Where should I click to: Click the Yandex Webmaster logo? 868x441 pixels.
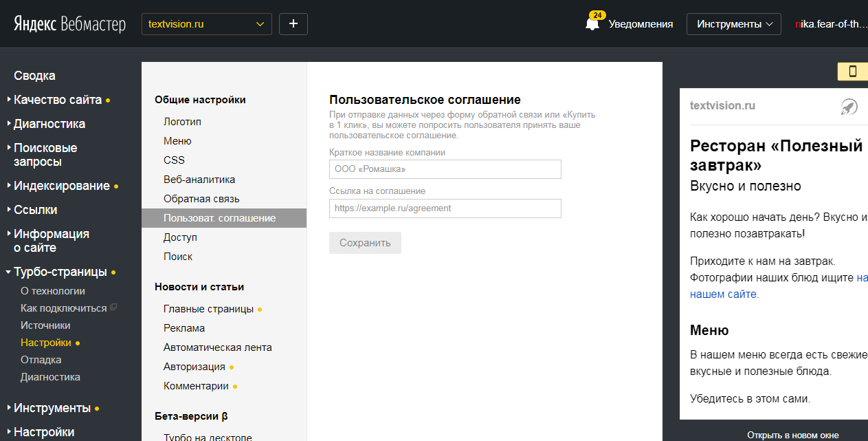click(x=65, y=23)
